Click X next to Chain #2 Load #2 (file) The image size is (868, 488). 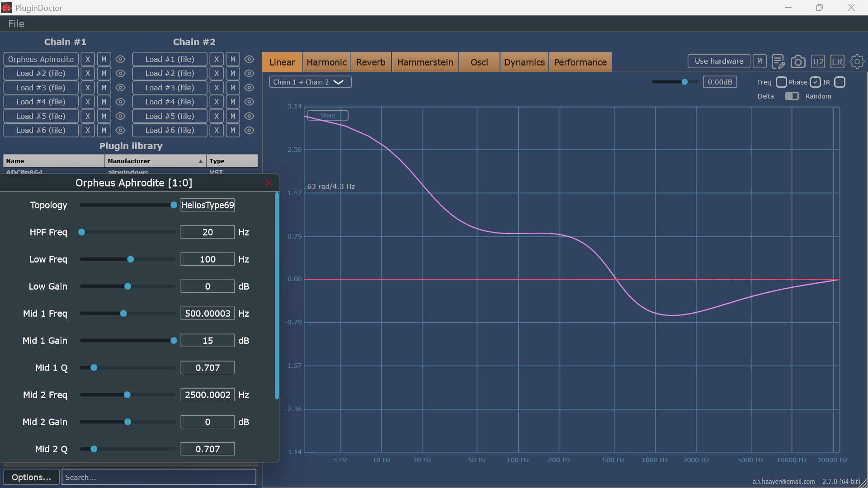click(x=217, y=73)
